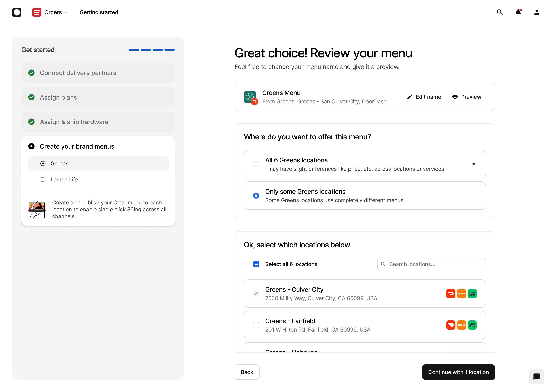
Task: Click DoorDash icon on Culver City row
Action: tap(450, 293)
